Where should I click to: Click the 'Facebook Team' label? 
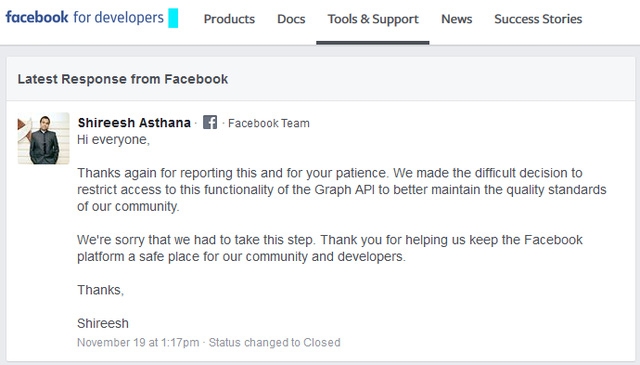269,123
